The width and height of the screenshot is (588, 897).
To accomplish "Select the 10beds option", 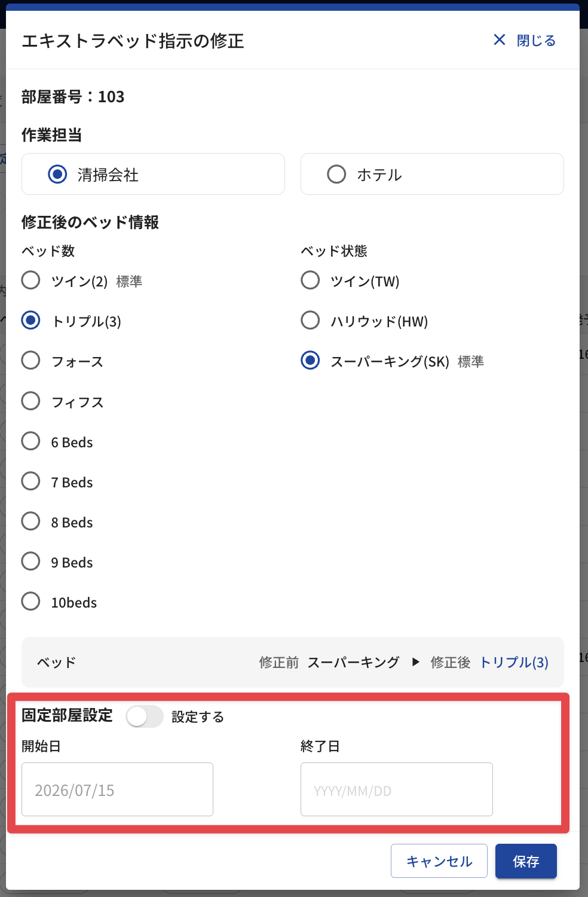I will pyautogui.click(x=30, y=601).
